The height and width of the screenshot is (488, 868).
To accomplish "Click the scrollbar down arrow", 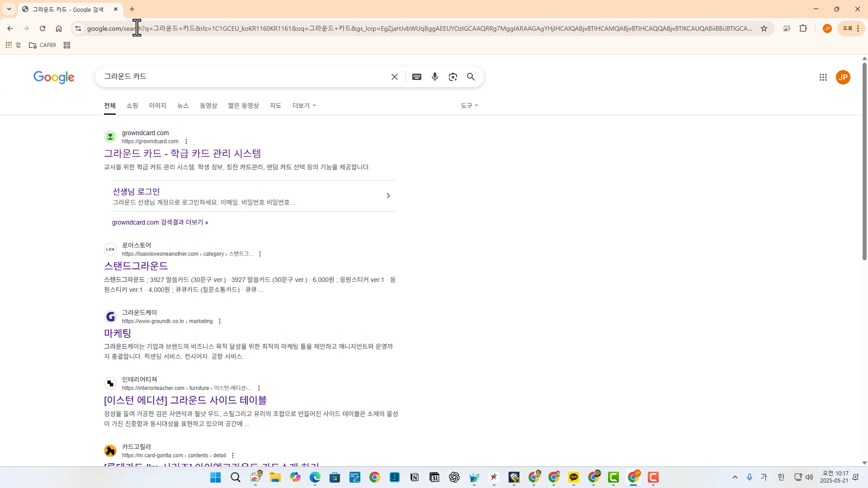I will [x=864, y=463].
